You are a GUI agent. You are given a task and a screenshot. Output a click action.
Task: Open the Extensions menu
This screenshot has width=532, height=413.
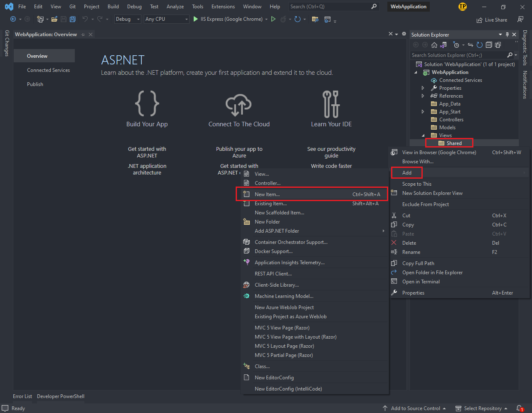click(223, 7)
